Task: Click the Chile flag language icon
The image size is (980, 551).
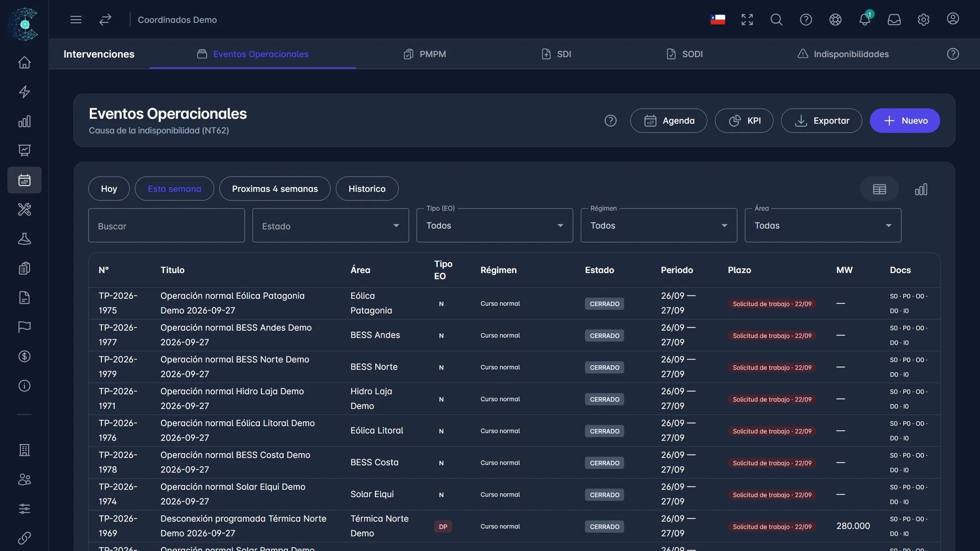Action: point(717,20)
